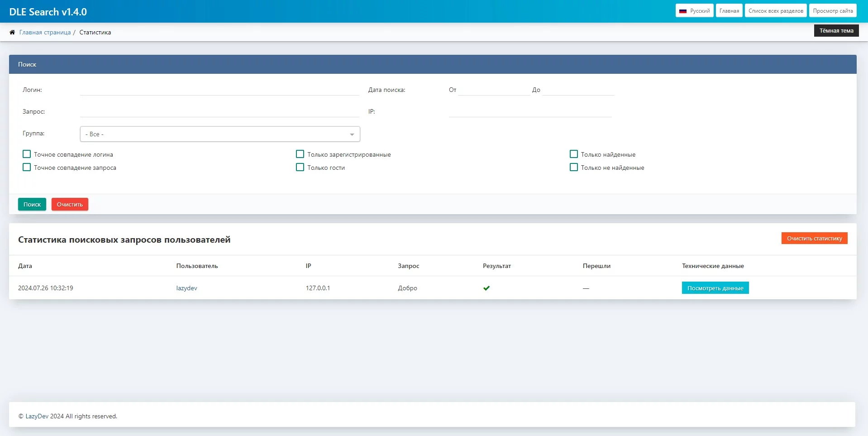The image size is (868, 436).
Task: Enable Точное совпадение логина checkbox
Action: (27, 154)
